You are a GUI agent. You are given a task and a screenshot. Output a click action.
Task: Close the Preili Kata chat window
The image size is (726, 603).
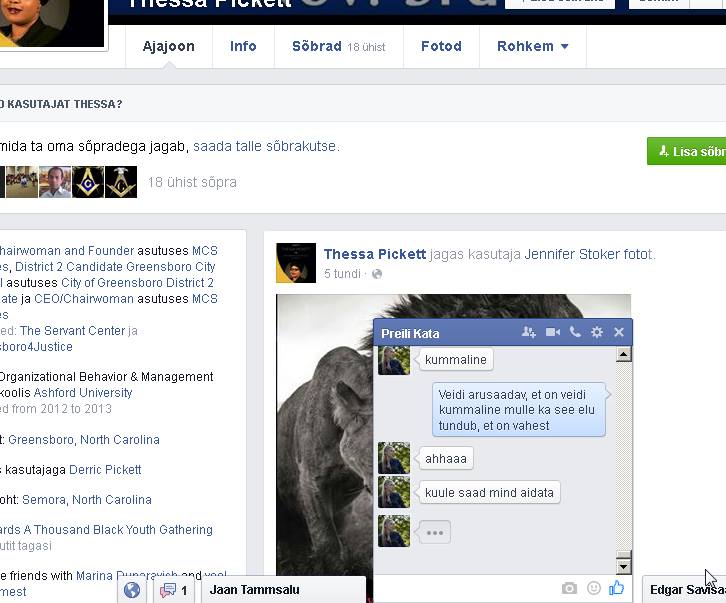click(x=619, y=332)
